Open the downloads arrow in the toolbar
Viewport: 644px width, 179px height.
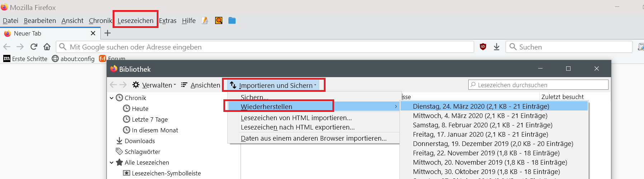pyautogui.click(x=497, y=47)
